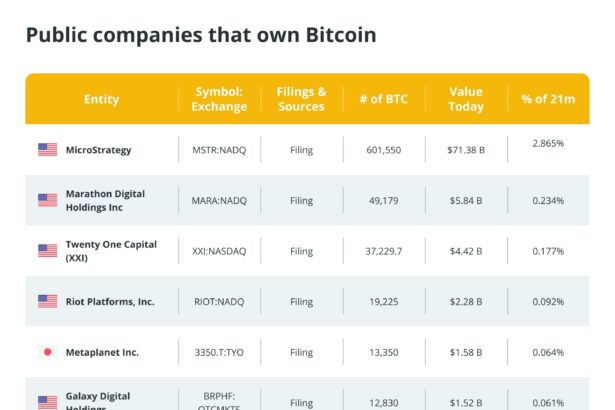
Task: Click the US flag beside MicroStrategy
Action: pos(47,150)
